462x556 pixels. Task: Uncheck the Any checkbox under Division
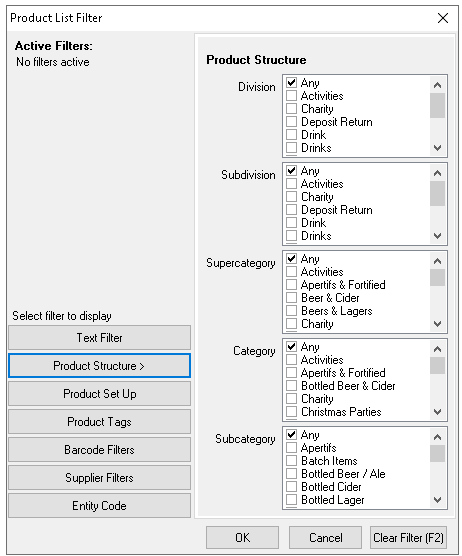click(x=291, y=83)
